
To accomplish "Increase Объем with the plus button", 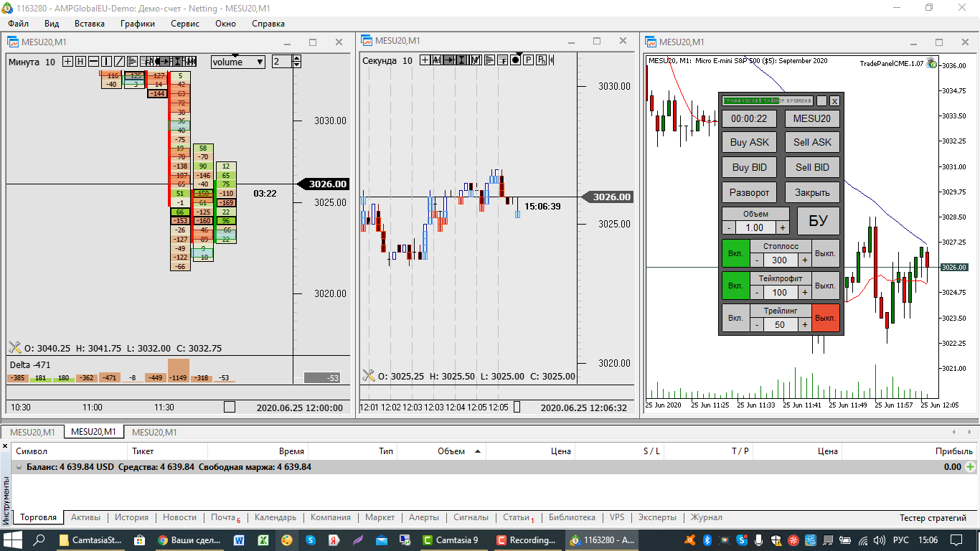I will pos(783,227).
